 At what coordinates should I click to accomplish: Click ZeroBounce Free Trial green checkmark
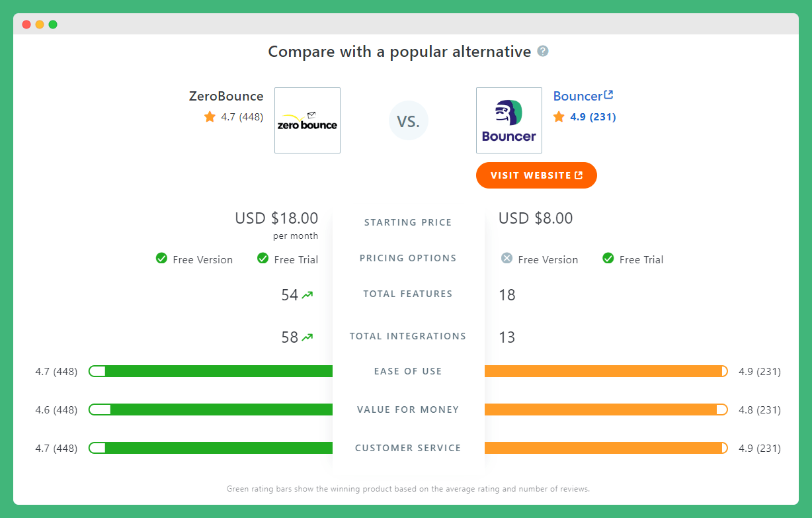[263, 259]
